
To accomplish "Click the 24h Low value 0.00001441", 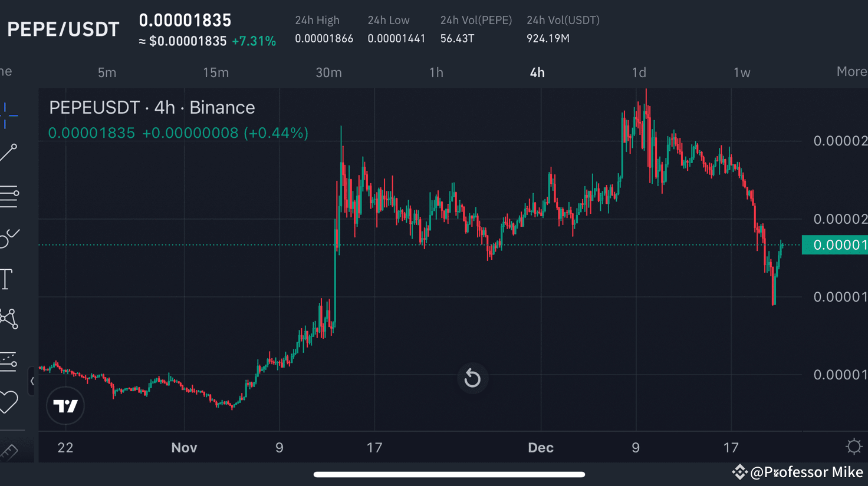I will coord(396,39).
